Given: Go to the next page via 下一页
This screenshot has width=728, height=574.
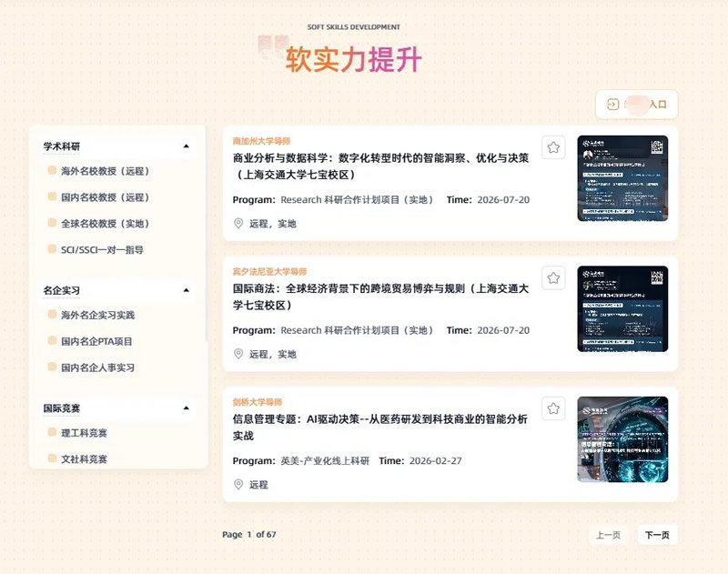Looking at the screenshot, I should tap(657, 536).
